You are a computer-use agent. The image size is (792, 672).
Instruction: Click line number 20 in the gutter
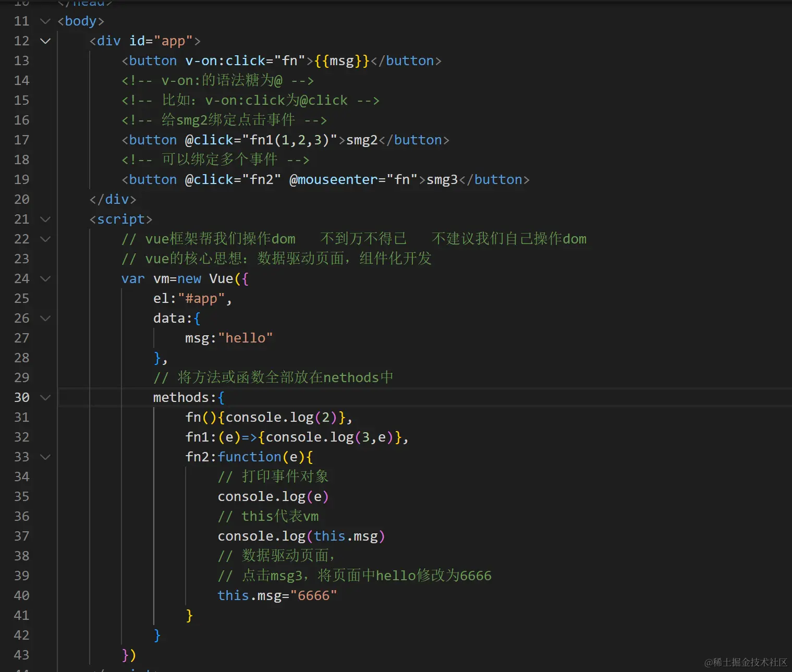22,200
